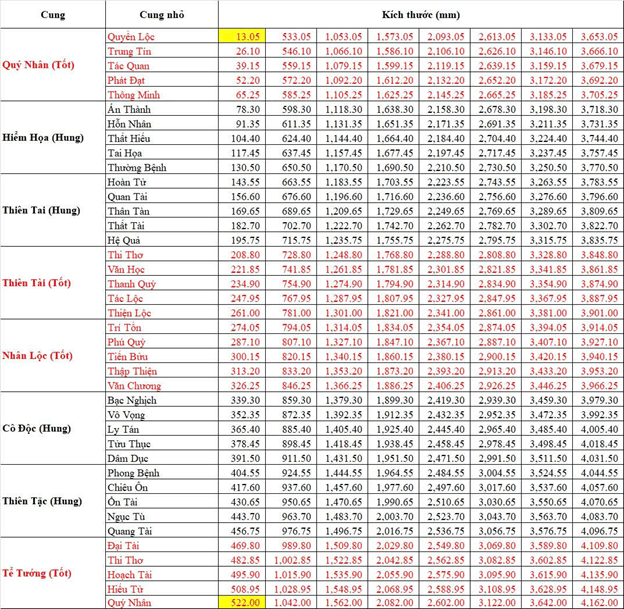Select the "Kích thước (mm)" header cell
624x609 pixels.
(420, 15)
